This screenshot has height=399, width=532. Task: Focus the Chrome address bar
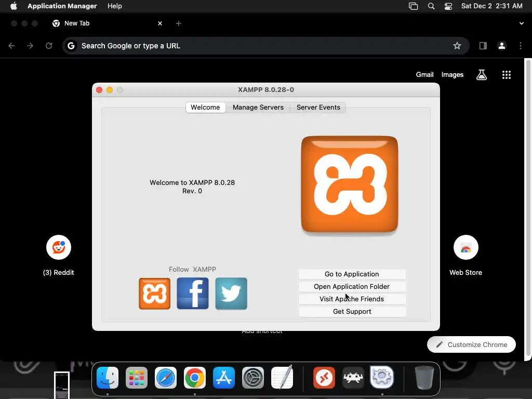[x=265, y=46]
